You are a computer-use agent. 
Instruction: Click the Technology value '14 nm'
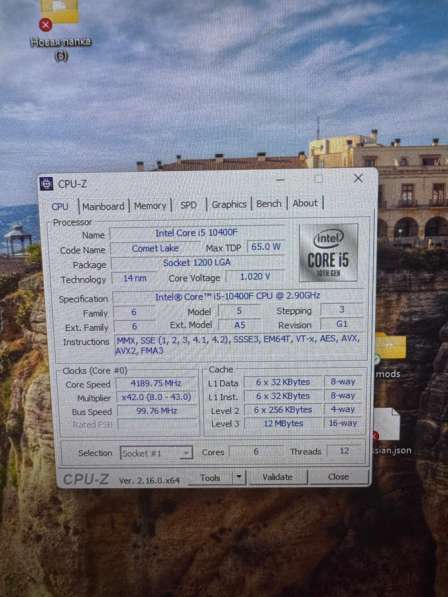click(134, 278)
